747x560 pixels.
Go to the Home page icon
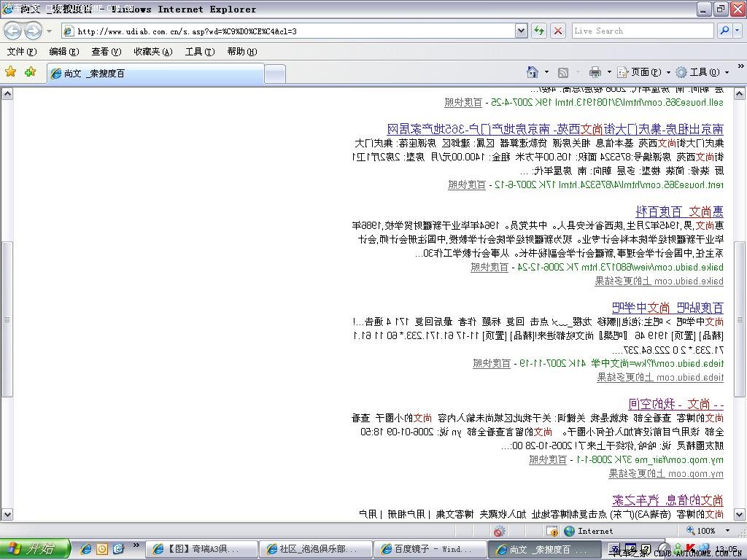532,72
